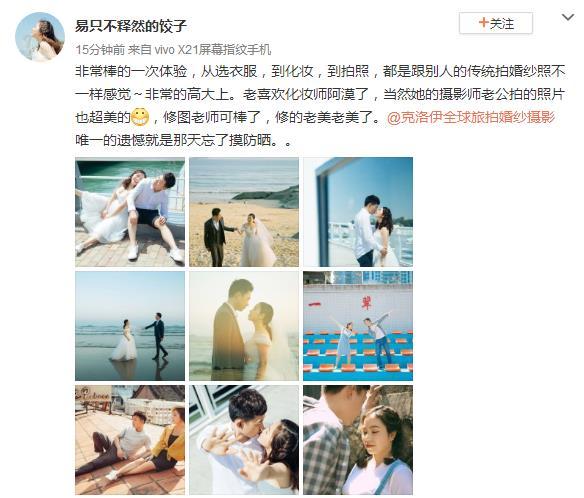584x498 pixels.
Task: Click the grinning emoji in the post
Action: (x=140, y=118)
